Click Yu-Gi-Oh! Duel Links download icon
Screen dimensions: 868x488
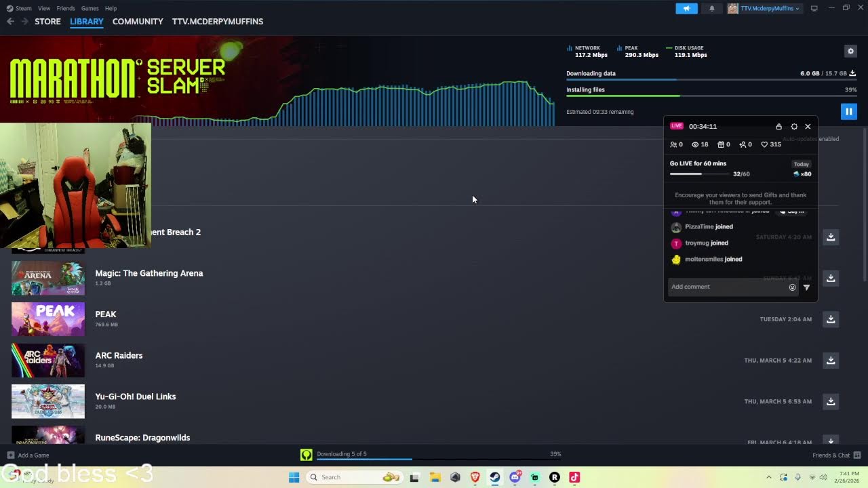click(x=831, y=401)
